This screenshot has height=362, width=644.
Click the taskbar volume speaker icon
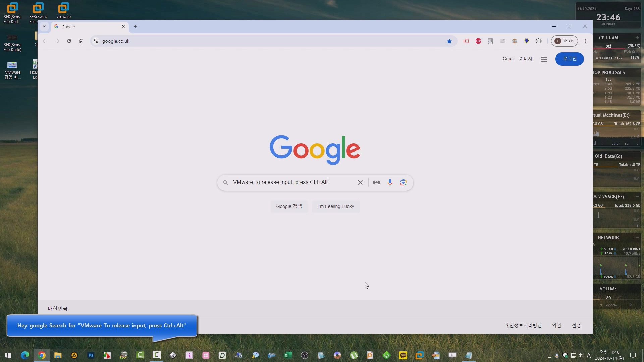coord(581,355)
